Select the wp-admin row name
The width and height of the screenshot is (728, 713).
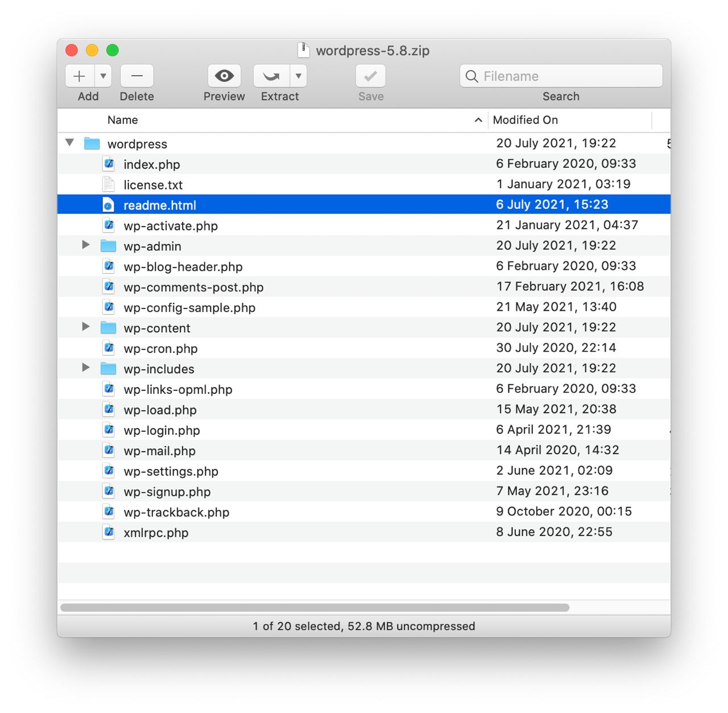click(x=152, y=246)
